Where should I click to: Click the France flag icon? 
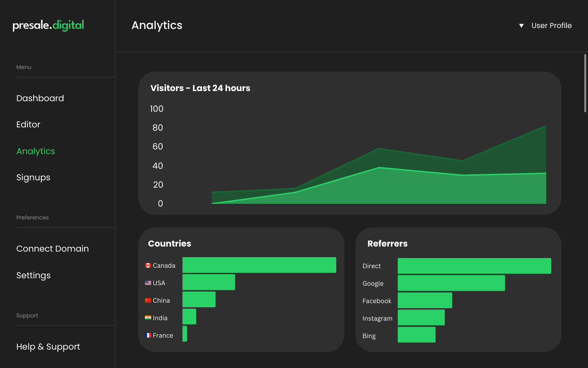pos(148,335)
